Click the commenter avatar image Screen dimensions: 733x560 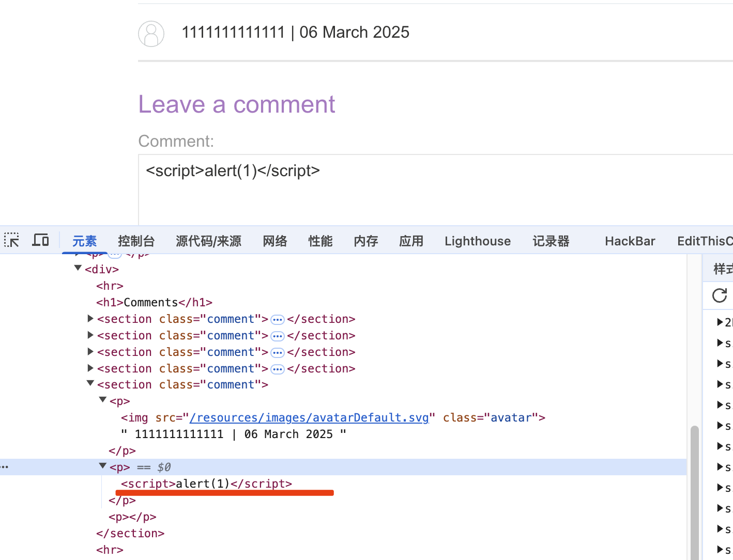[151, 34]
